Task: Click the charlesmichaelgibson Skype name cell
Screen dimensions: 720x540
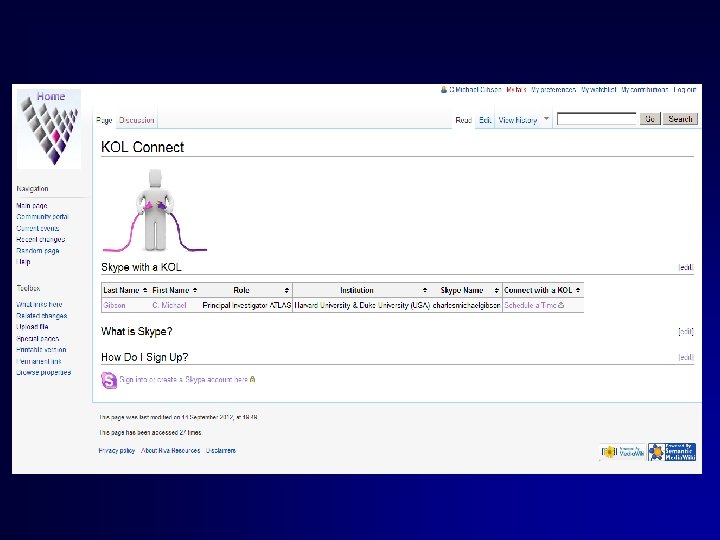Action: [466, 305]
